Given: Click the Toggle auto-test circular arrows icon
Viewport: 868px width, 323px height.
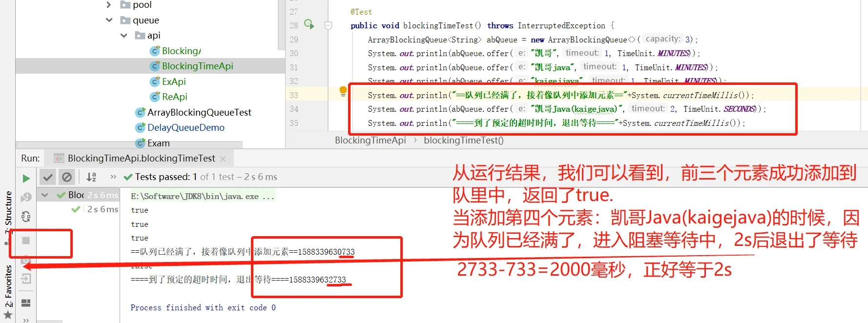Looking at the screenshot, I should pos(26,216).
